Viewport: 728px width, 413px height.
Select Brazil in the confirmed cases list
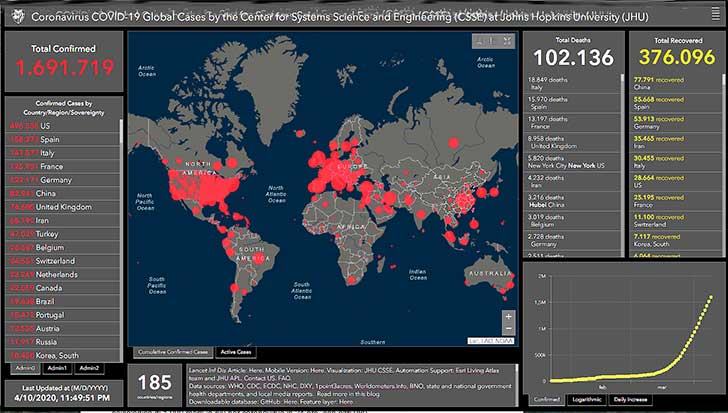[63, 301]
